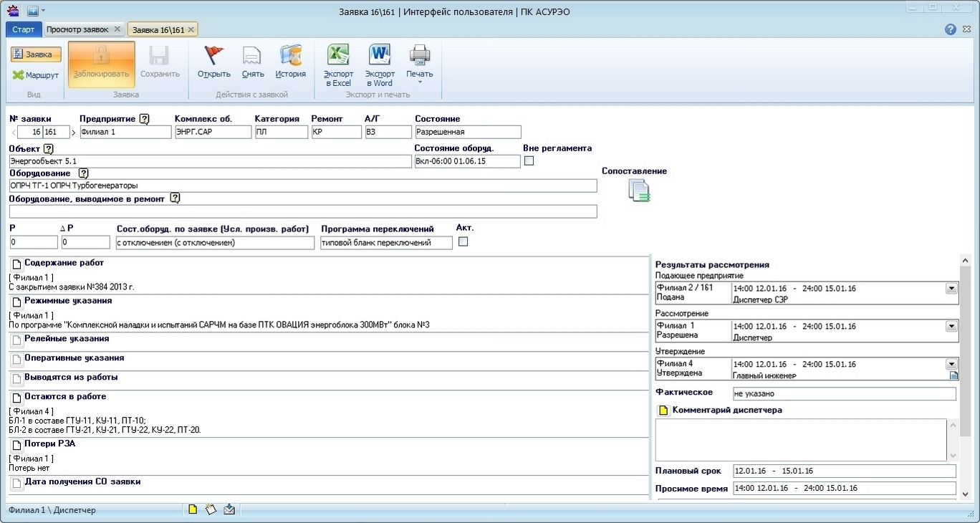This screenshot has height=523, width=980.
Task: Click the Открыть flag icon
Action: (x=213, y=56)
